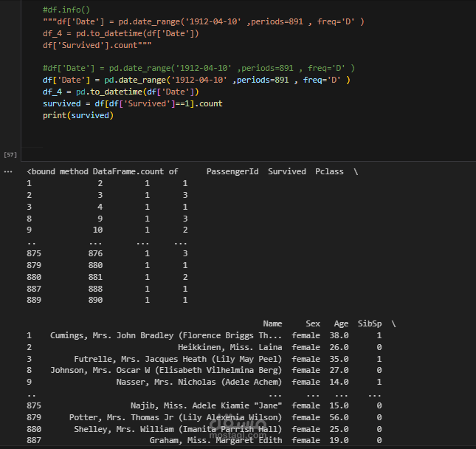Click the Cumings, Mrs. John Bradley name entry
The height and width of the screenshot is (449, 476).
[166, 335]
